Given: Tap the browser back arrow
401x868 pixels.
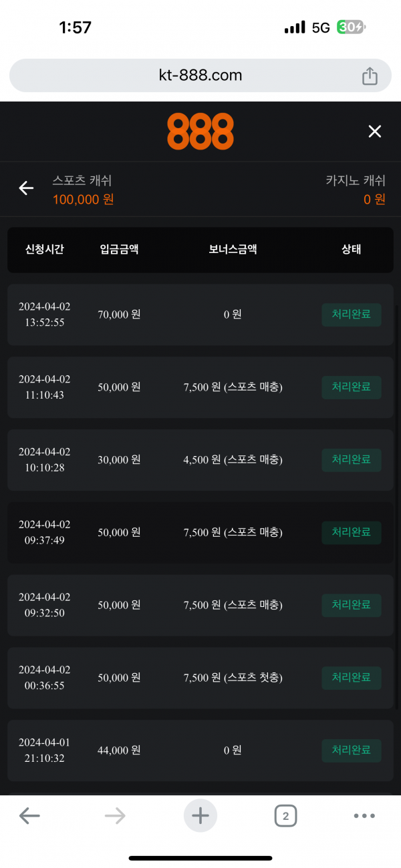Looking at the screenshot, I should (x=29, y=815).
